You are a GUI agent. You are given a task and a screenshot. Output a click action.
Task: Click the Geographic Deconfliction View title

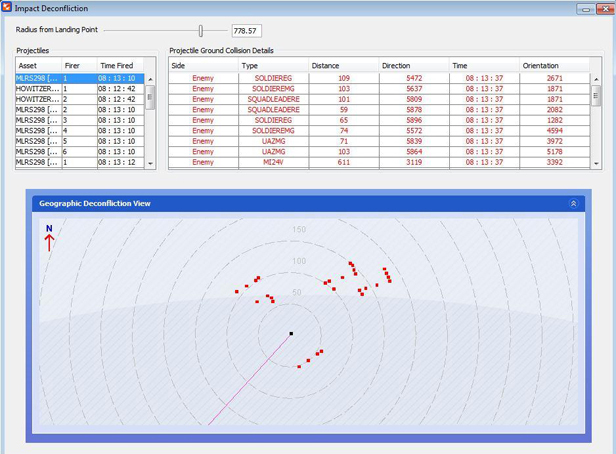(95, 203)
